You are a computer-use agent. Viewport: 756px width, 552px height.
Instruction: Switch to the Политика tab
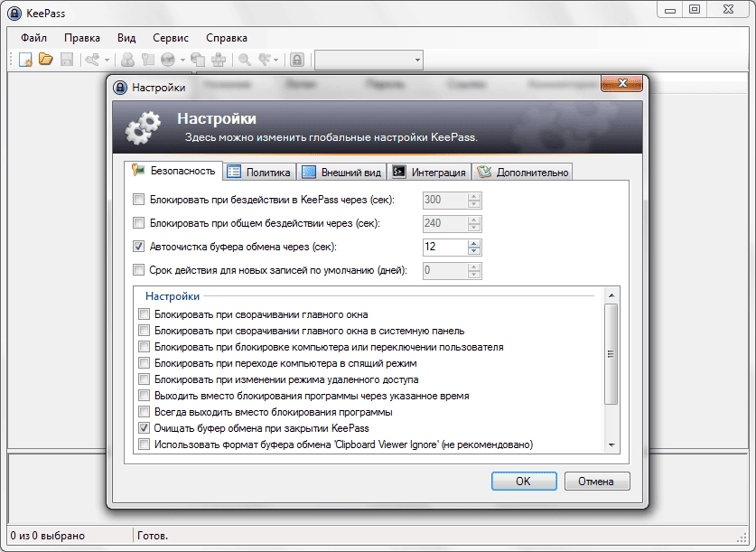point(260,173)
